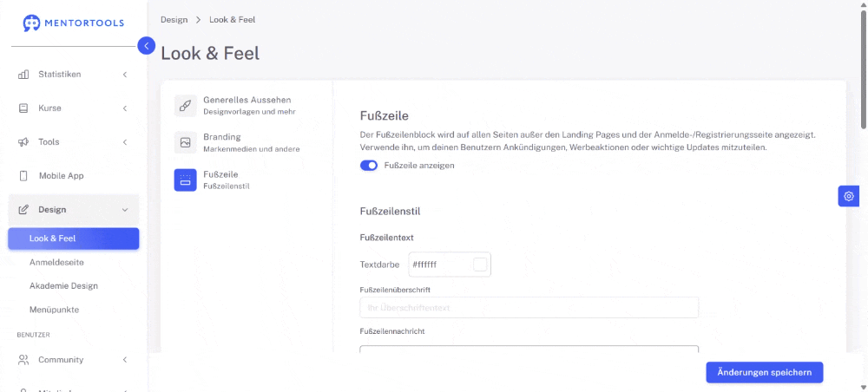Collapse sidebar with the blue arrow button
The width and height of the screenshot is (868, 392).
(x=146, y=46)
